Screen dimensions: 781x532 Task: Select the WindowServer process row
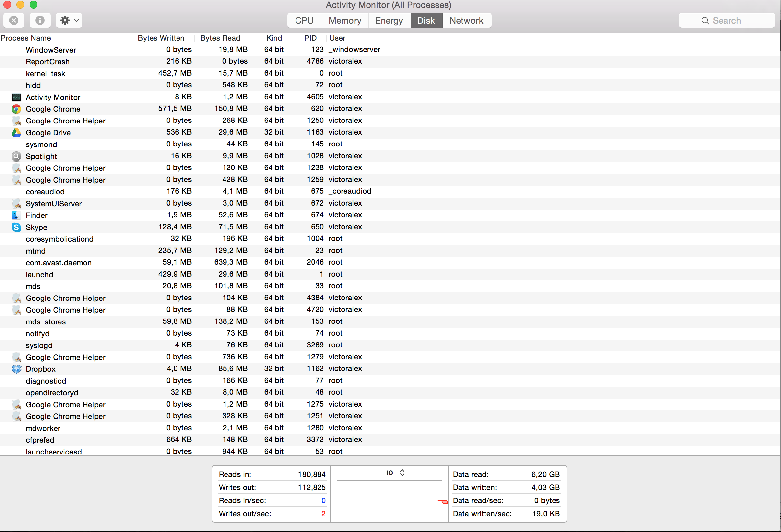click(x=390, y=50)
